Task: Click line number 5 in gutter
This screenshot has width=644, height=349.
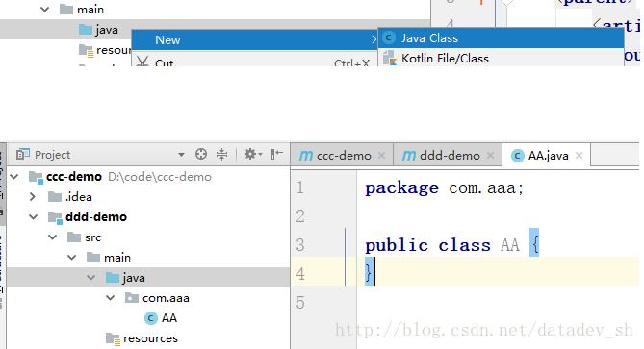Action: tap(300, 303)
